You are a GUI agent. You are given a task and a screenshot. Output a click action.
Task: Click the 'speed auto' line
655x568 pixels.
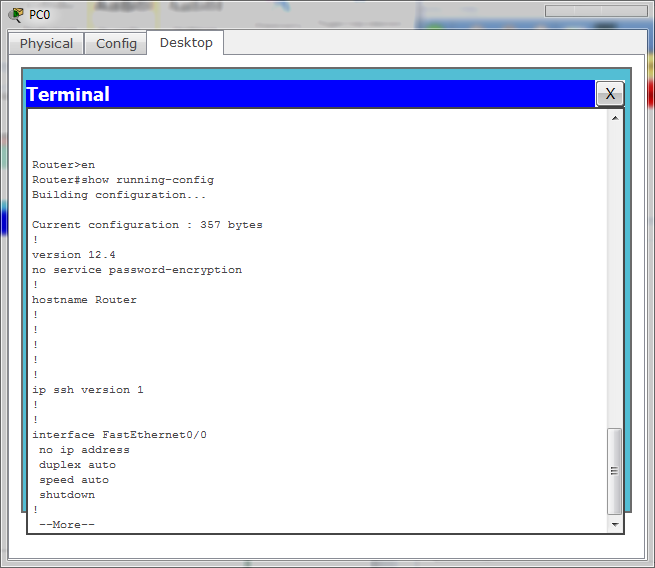pyautogui.click(x=74, y=480)
